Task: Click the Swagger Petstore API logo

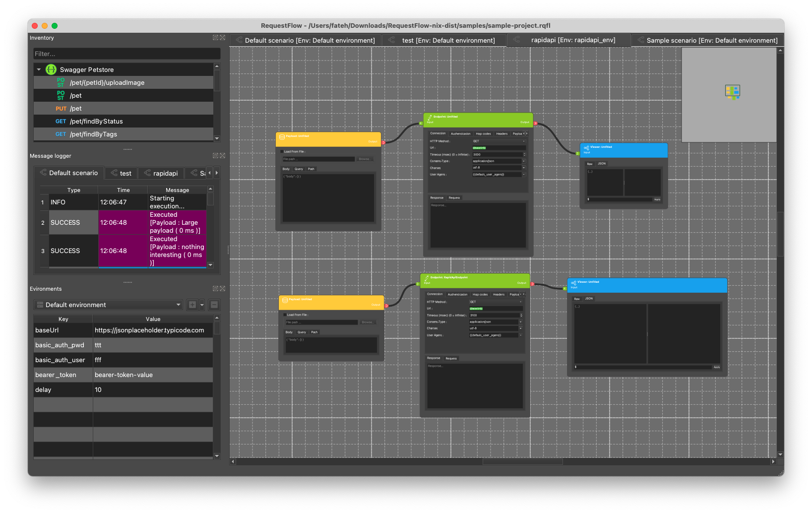Action: tap(51, 69)
